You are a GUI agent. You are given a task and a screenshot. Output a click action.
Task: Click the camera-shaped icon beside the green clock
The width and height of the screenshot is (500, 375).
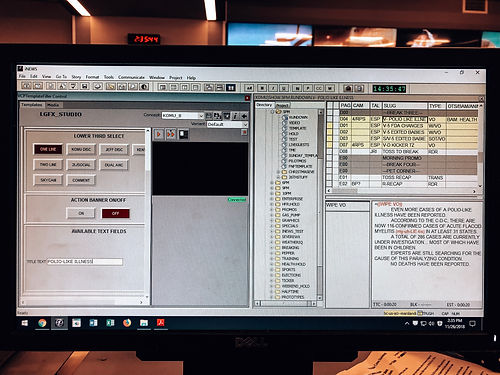348,89
